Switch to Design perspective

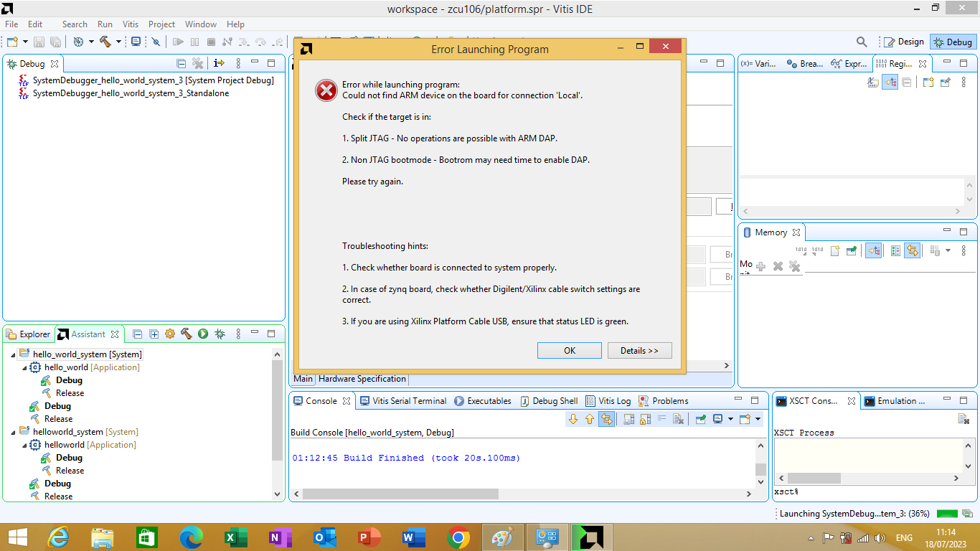pos(903,42)
